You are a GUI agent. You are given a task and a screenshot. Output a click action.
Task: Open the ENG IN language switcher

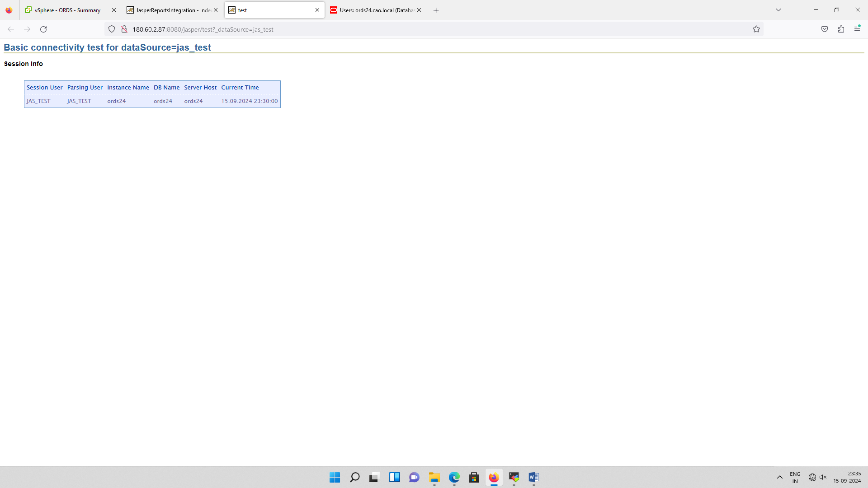point(795,477)
